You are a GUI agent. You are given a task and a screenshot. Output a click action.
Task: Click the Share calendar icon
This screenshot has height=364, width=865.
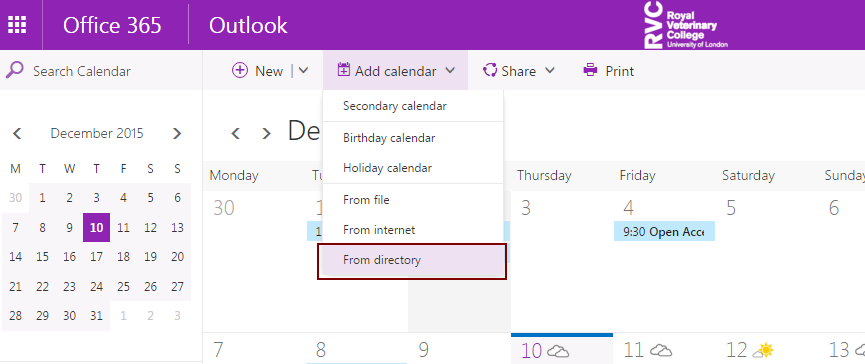[x=490, y=71]
